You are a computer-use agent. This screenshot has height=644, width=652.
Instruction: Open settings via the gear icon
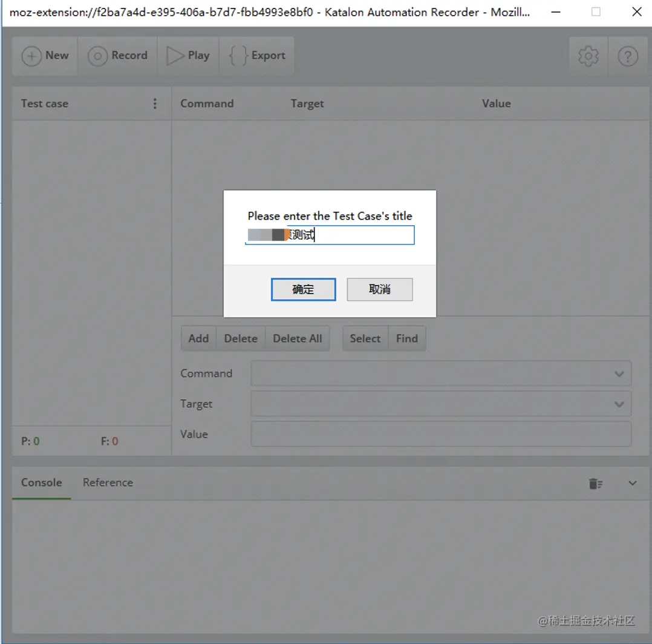point(588,56)
